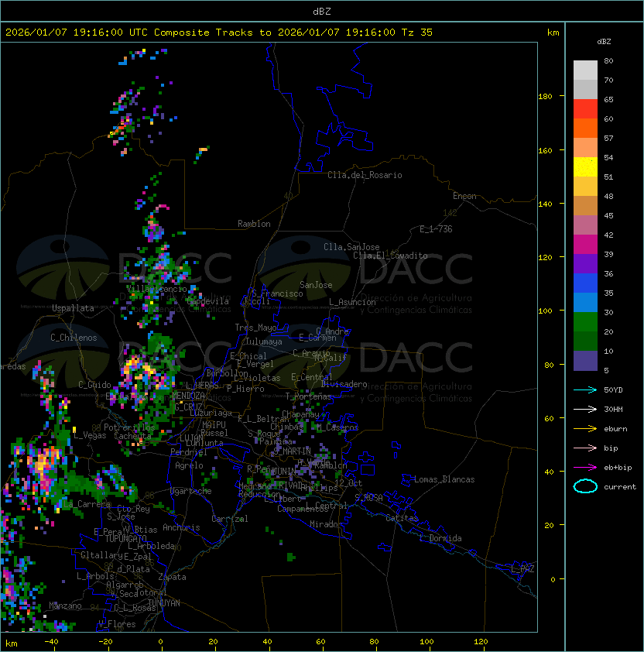Select the bright yellow 51-54 dBZ swatch
The width and height of the screenshot is (644, 652).
pos(585,167)
